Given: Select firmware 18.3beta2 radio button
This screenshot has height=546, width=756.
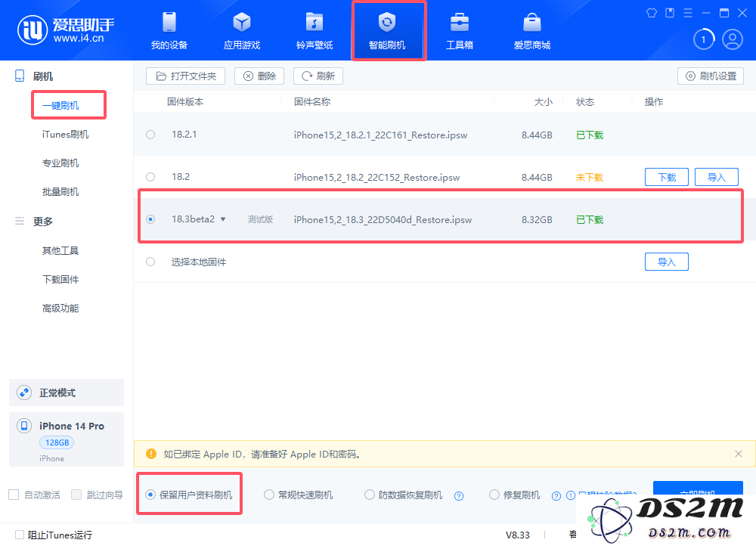Looking at the screenshot, I should [x=150, y=219].
